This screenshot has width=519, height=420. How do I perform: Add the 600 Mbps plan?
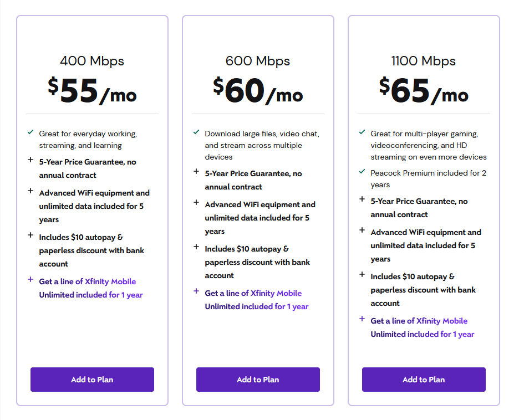point(258,380)
